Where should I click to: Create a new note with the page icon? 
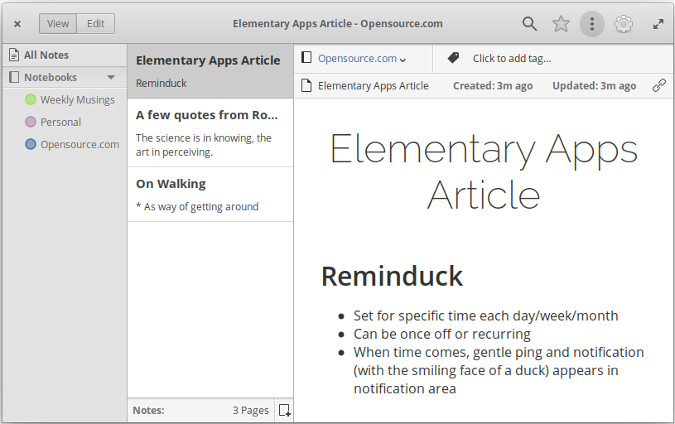point(284,410)
